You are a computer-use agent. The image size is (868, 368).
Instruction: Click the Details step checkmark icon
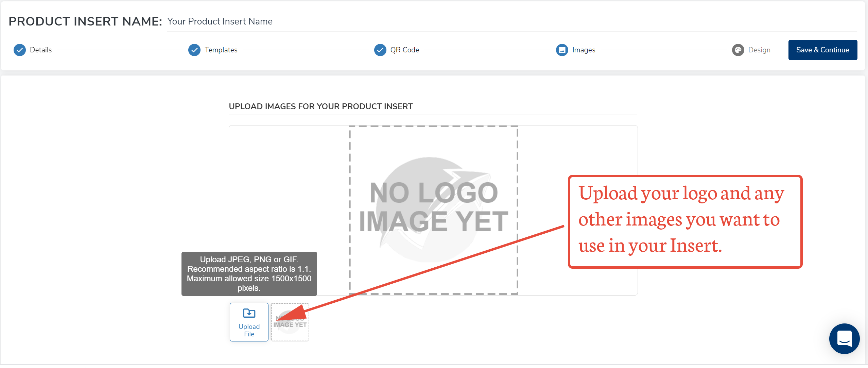pos(20,50)
